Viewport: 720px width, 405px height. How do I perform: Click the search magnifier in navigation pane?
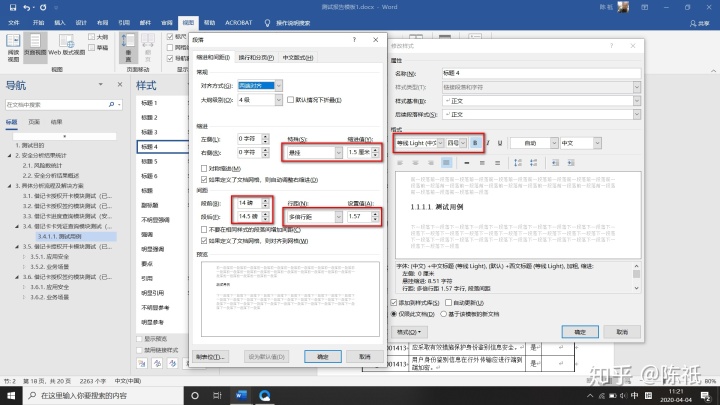(111, 105)
